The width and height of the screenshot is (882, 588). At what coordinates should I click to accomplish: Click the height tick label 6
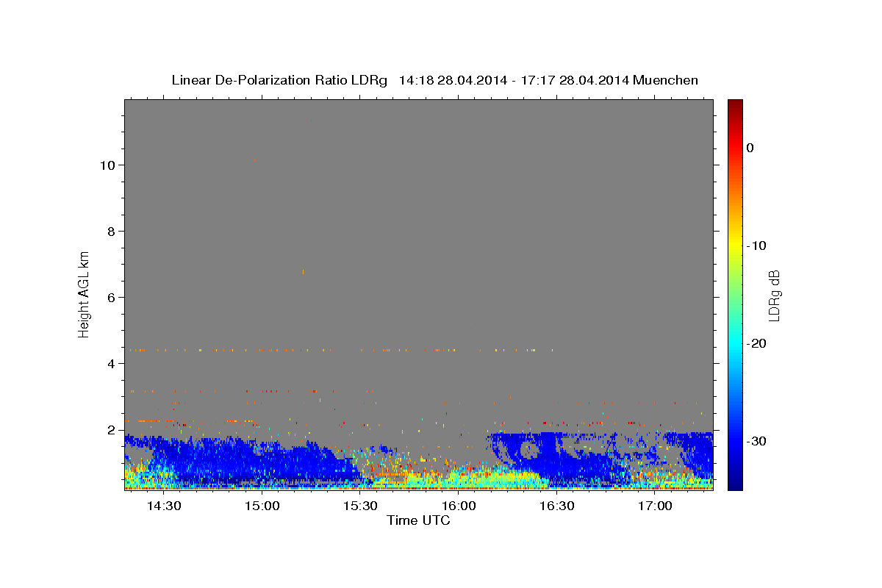click(110, 298)
